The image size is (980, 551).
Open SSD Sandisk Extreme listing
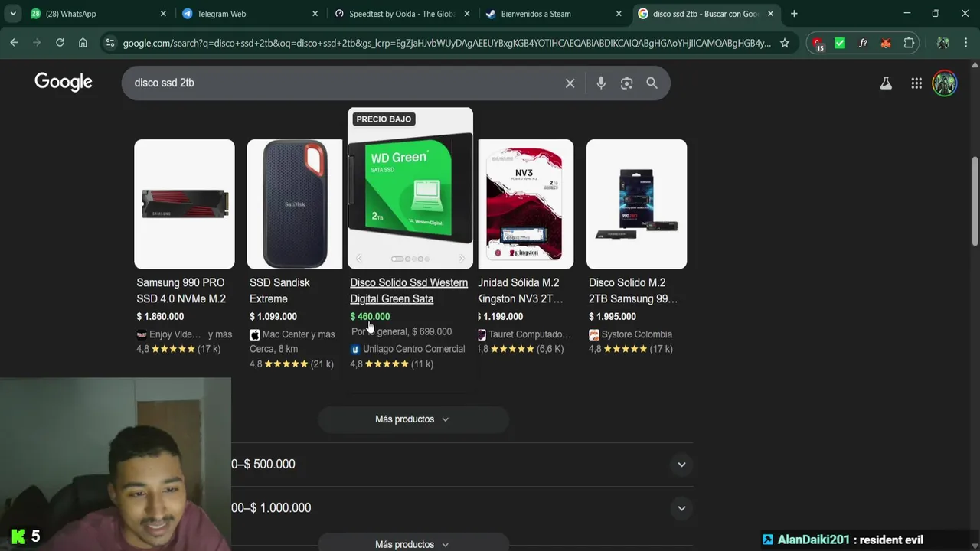tap(279, 291)
